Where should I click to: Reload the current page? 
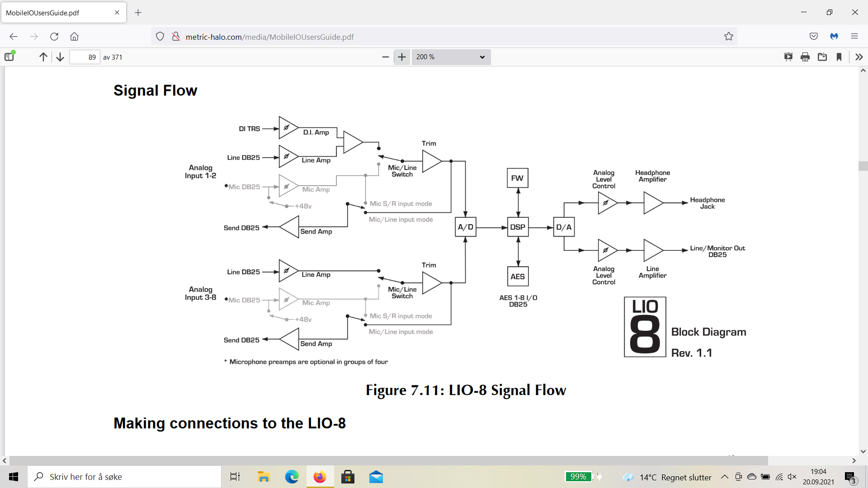54,37
